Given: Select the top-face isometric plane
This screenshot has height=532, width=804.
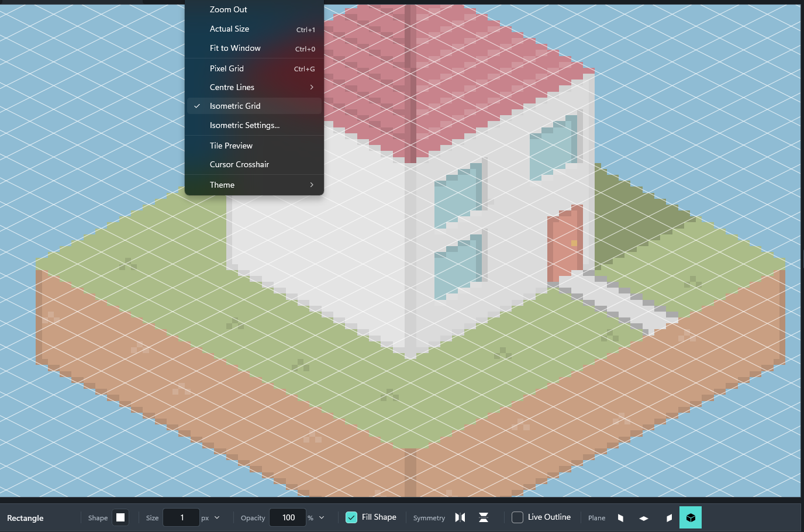Looking at the screenshot, I should pos(644,517).
